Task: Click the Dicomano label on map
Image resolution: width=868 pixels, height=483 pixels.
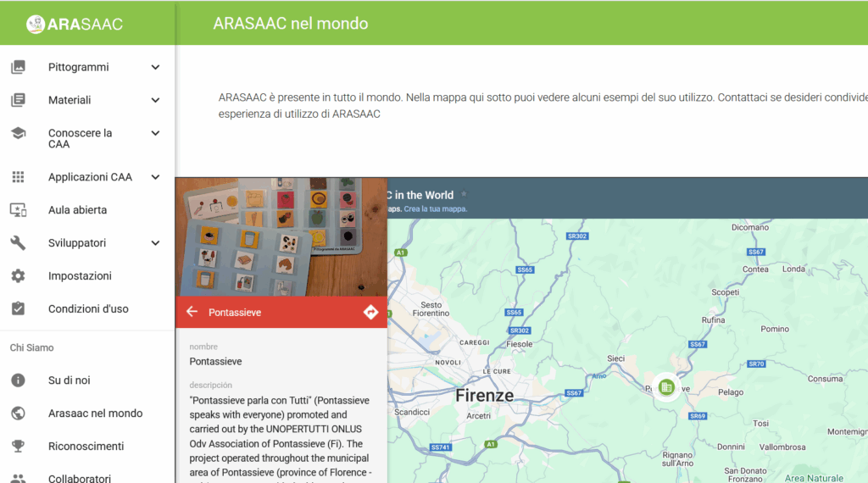Action: (x=750, y=227)
